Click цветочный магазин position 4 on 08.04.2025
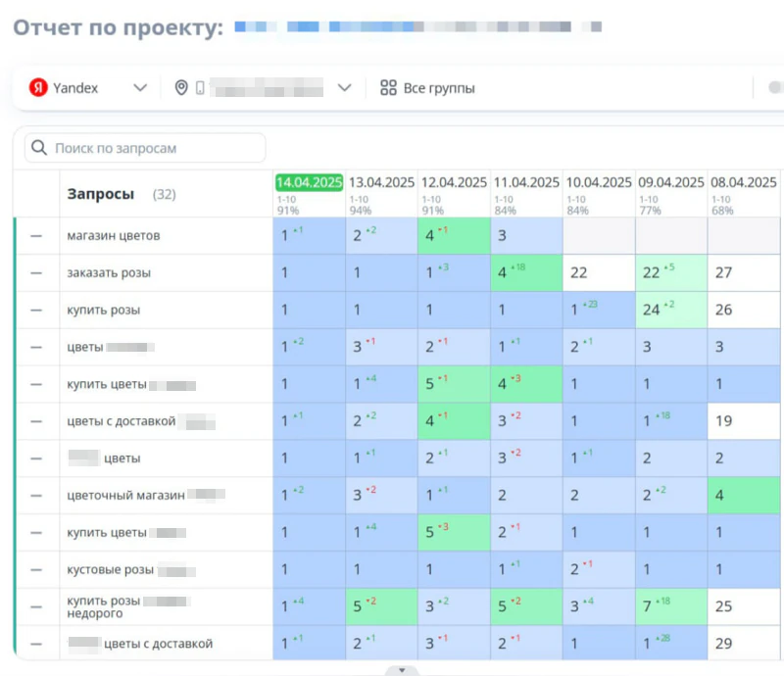 [744, 496]
